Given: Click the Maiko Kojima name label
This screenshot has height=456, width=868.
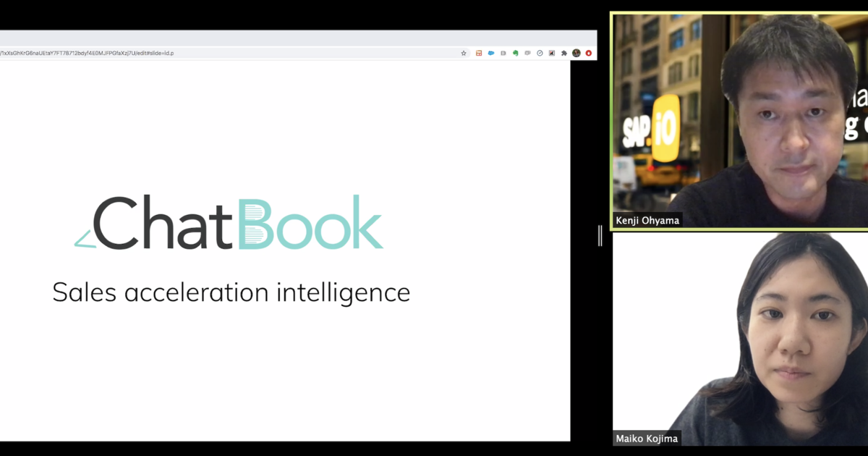Looking at the screenshot, I should (x=647, y=439).
